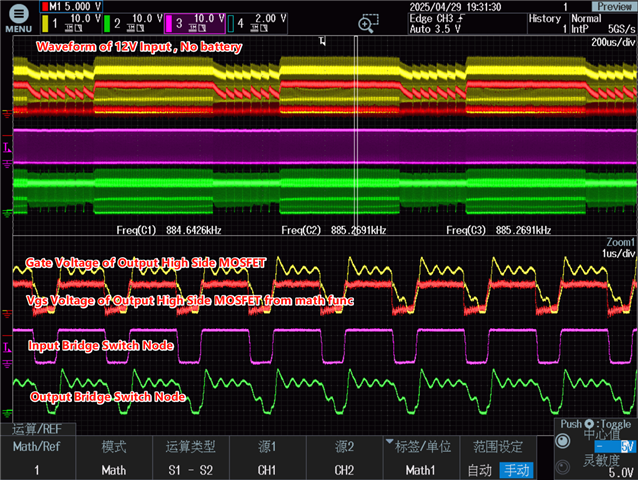Toggle range setting to 手动 (manual)
638x480 pixels.
[518, 469]
